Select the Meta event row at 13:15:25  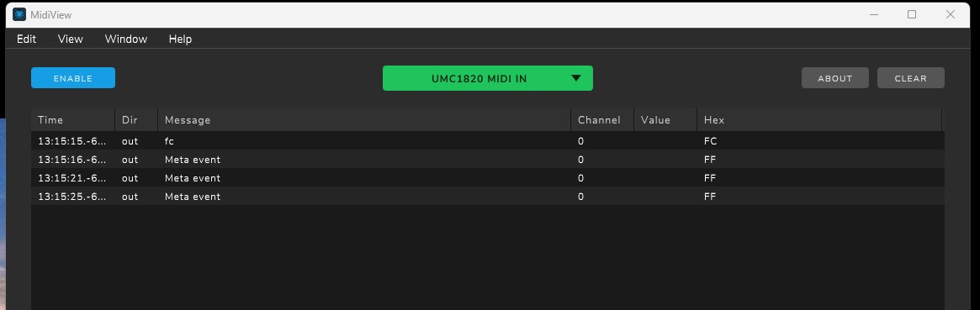point(488,197)
